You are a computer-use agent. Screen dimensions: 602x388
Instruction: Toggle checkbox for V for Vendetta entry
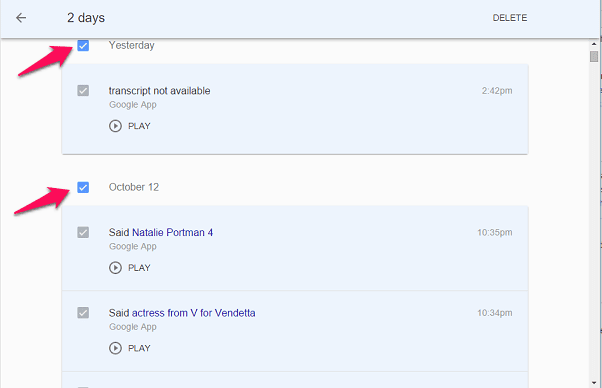[83, 312]
